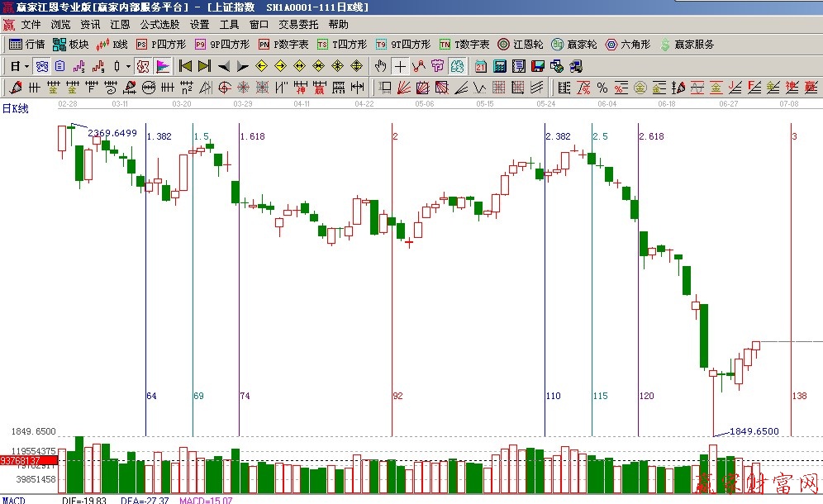Screen dimensions: 823x504
Task: Open the 赢家轮 wheel tool
Action: tap(574, 45)
